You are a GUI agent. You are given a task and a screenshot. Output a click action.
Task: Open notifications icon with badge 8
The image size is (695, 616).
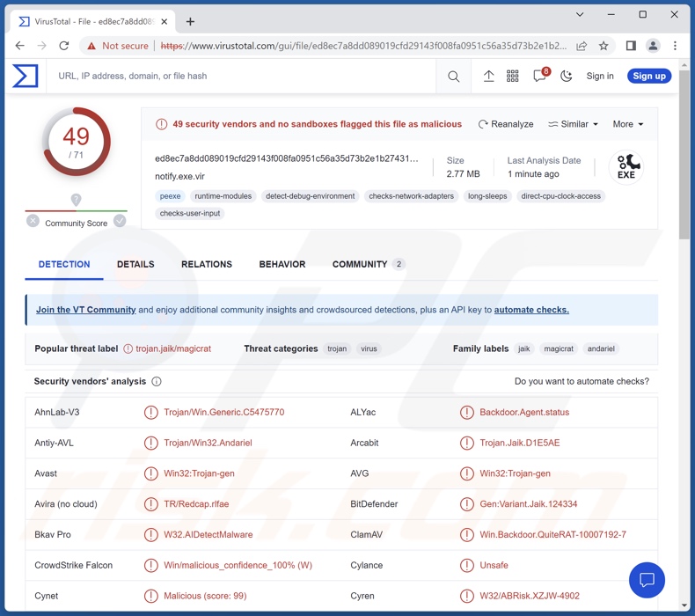(540, 76)
